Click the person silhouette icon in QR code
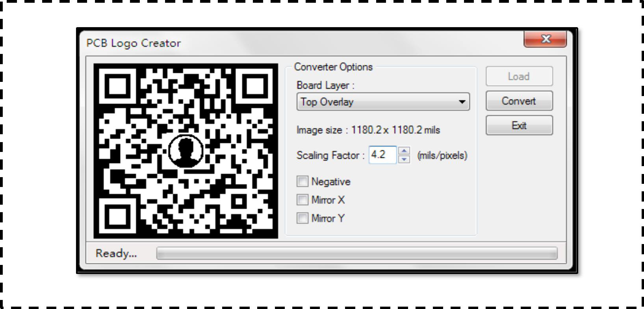 [186, 150]
